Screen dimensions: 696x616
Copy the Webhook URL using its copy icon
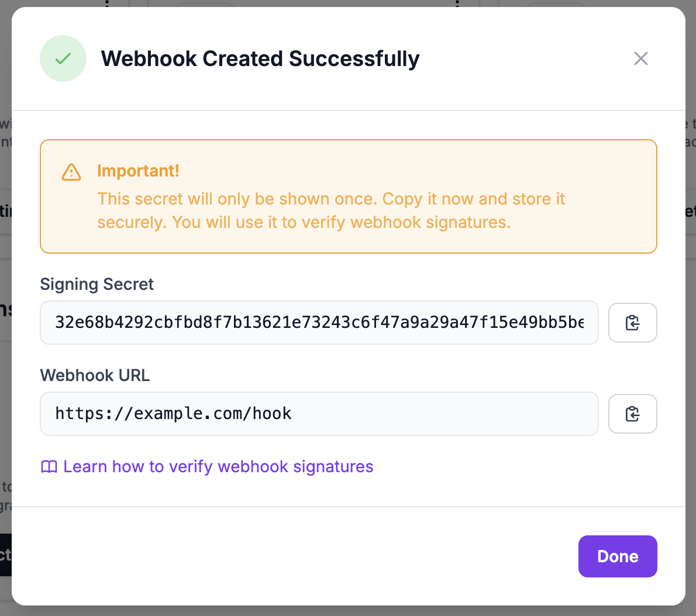coord(632,414)
